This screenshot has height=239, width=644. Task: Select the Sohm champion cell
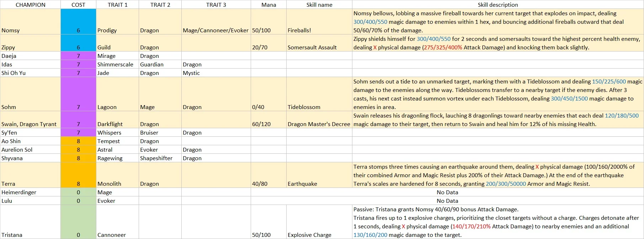tap(30, 94)
